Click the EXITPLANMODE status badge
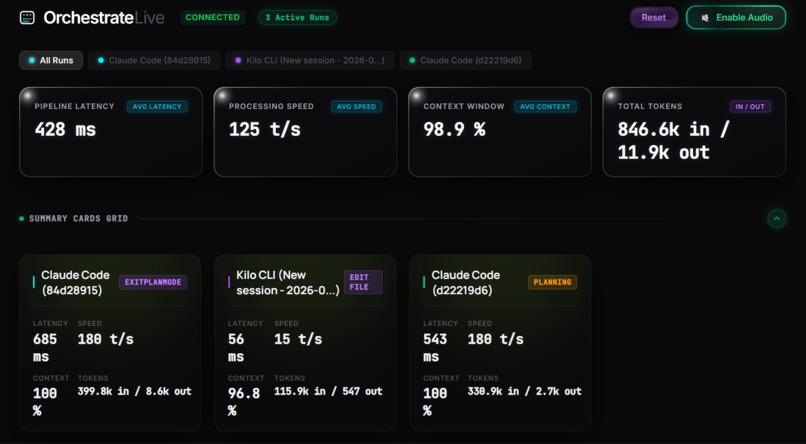Viewport: 806px width, 444px height. point(153,282)
